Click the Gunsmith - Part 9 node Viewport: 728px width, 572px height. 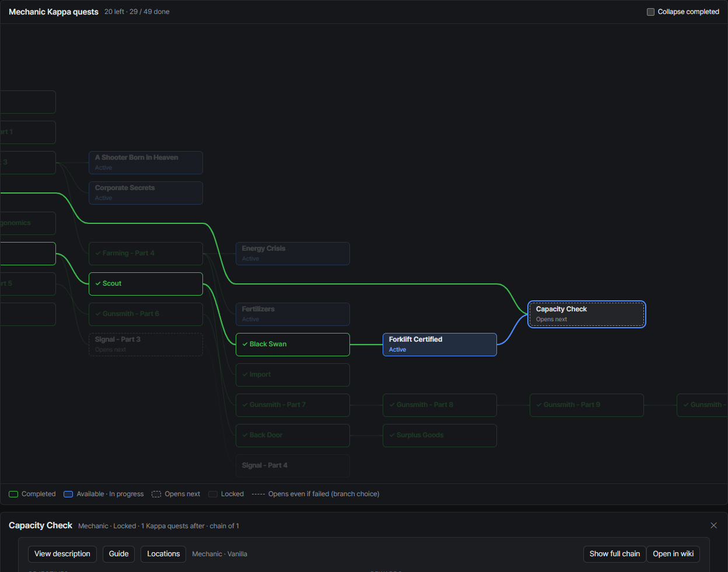pos(587,405)
